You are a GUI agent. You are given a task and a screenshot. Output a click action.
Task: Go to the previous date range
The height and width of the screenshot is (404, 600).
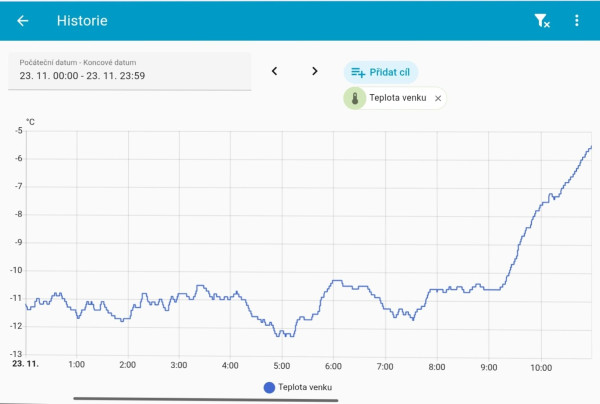tap(275, 71)
